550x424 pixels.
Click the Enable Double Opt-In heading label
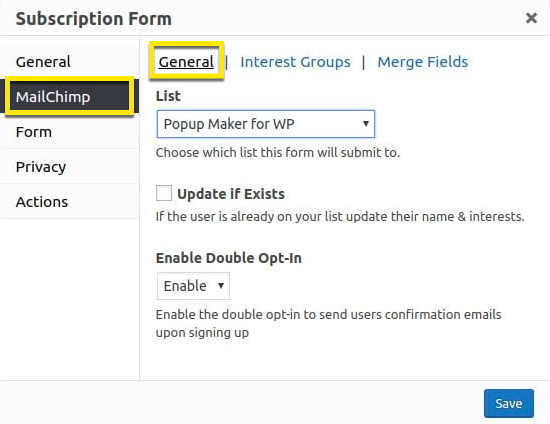click(229, 258)
